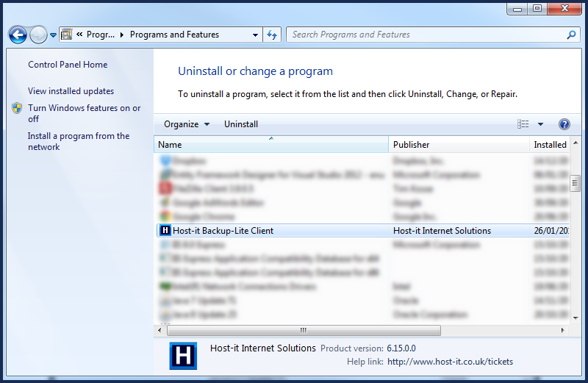Refresh the Programs and Features list
This screenshot has width=588, height=383.
[272, 35]
